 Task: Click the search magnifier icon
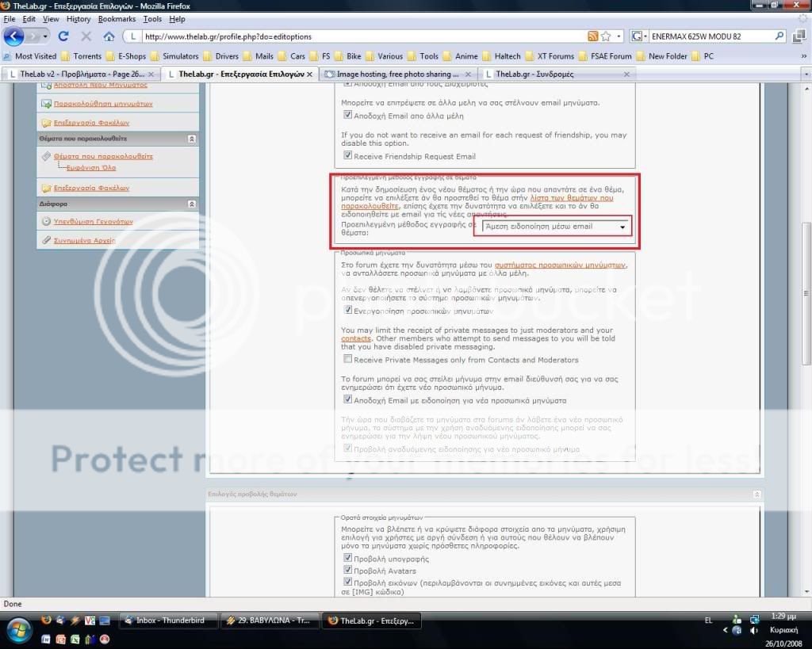[x=779, y=36]
